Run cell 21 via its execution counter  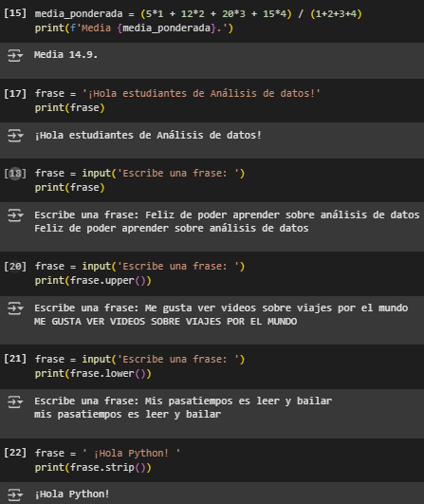[x=15, y=359]
